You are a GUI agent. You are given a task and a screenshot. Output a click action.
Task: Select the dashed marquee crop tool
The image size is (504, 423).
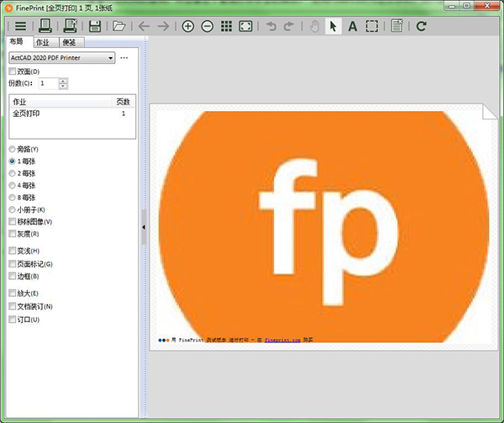click(372, 26)
